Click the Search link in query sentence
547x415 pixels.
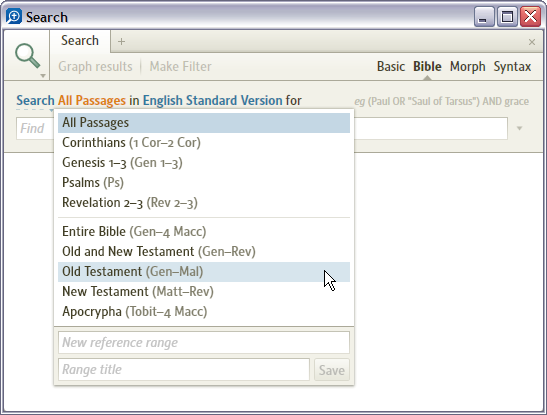[35, 100]
